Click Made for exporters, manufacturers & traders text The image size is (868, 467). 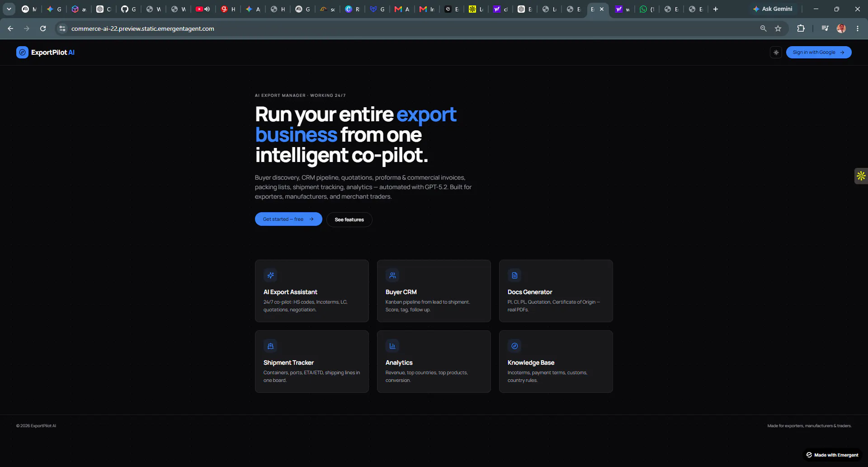[809, 426]
